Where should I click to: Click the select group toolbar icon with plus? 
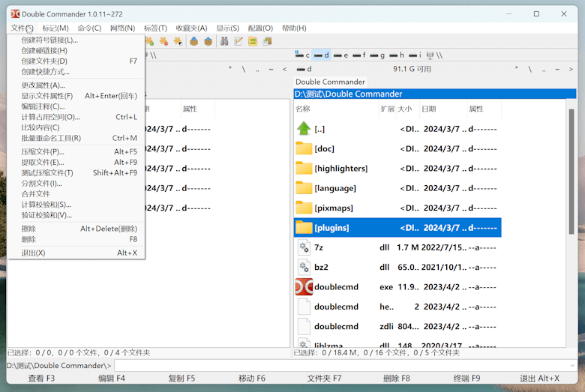click(x=149, y=41)
